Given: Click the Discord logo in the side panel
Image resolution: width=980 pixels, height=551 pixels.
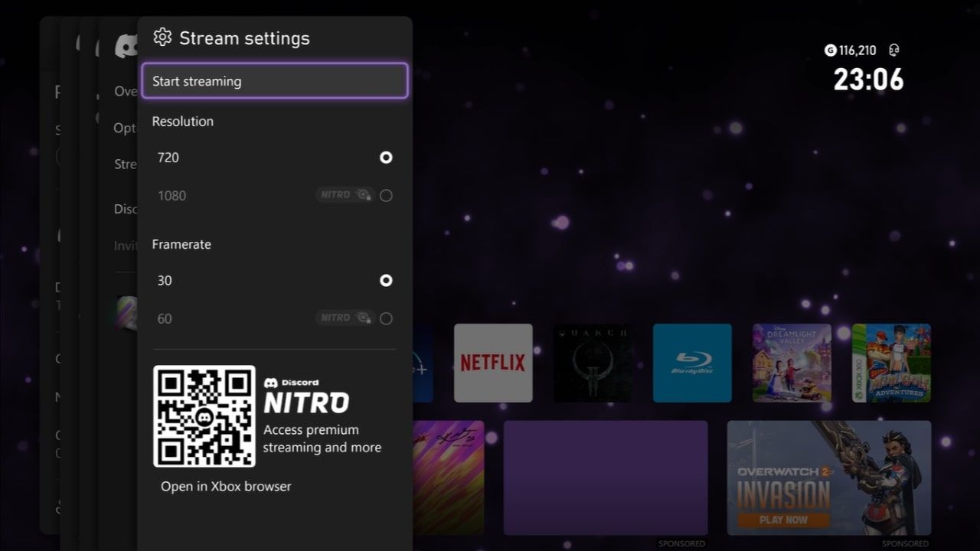Looking at the screenshot, I should click(x=125, y=47).
